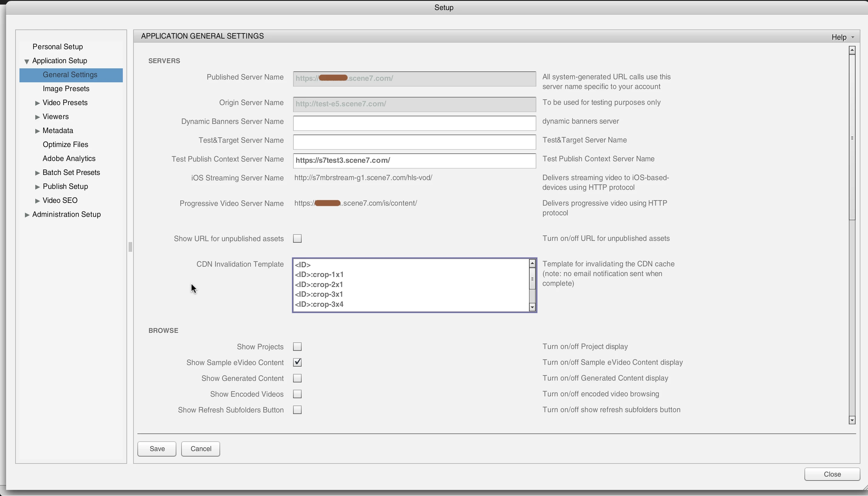The image size is (868, 496).
Task: Expand the Metadata disclosure triangle
Action: tap(37, 131)
